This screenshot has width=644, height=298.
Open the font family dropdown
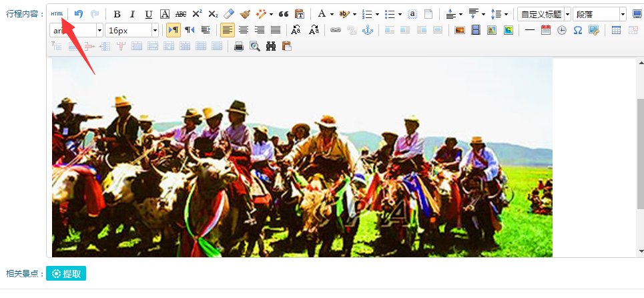(x=99, y=30)
